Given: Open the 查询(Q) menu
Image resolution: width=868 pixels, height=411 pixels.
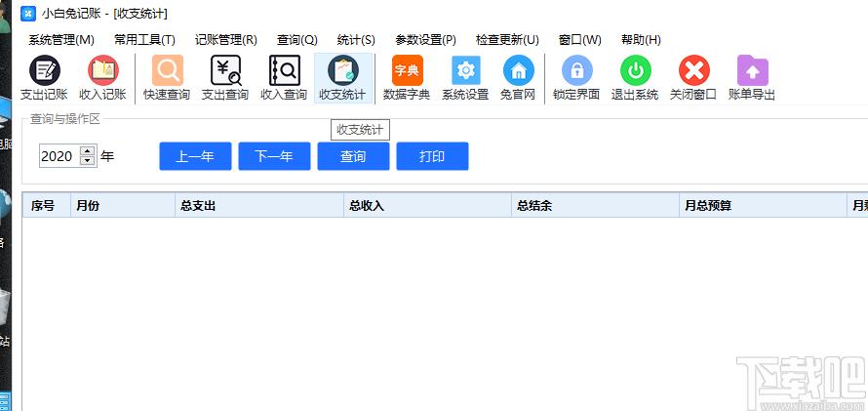Looking at the screenshot, I should pyautogui.click(x=297, y=40).
